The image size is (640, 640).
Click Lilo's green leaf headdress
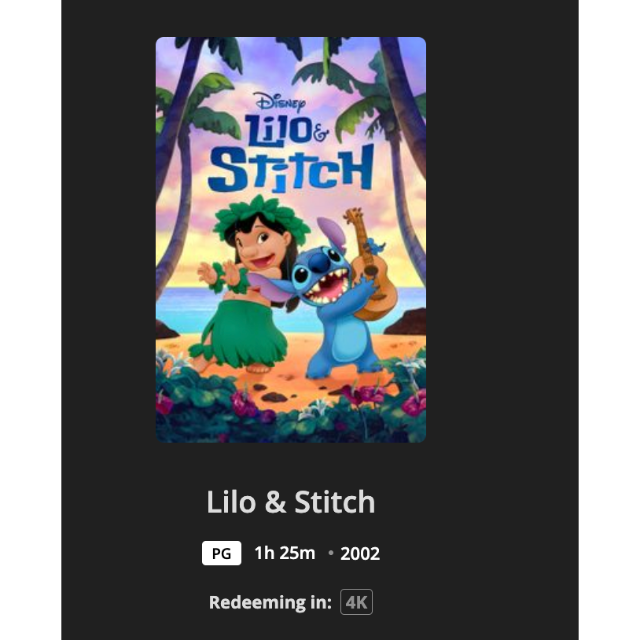pos(261,218)
